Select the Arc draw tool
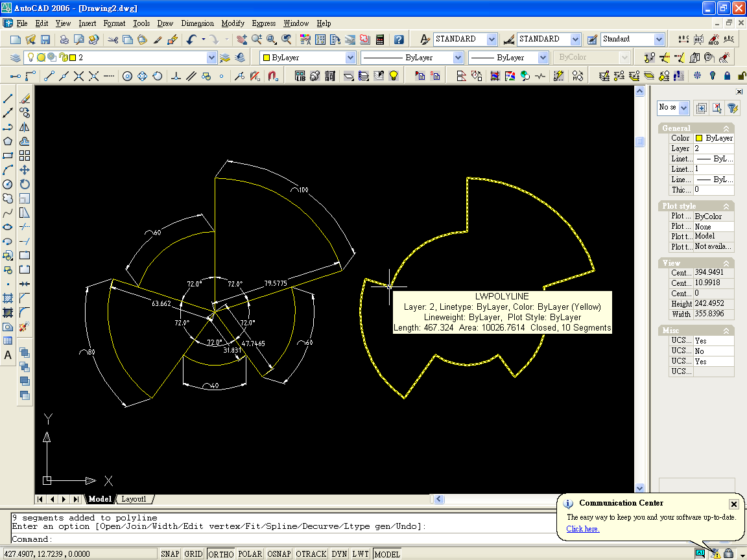This screenshot has height=560, width=747. click(8, 170)
